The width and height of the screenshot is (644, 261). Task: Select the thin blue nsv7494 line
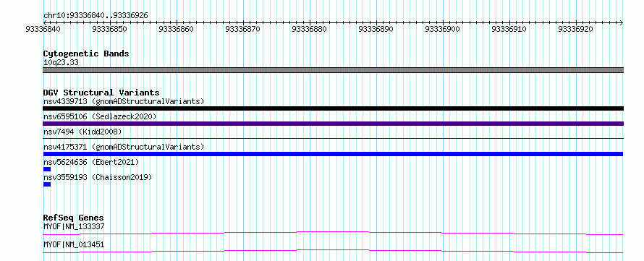[333, 139]
